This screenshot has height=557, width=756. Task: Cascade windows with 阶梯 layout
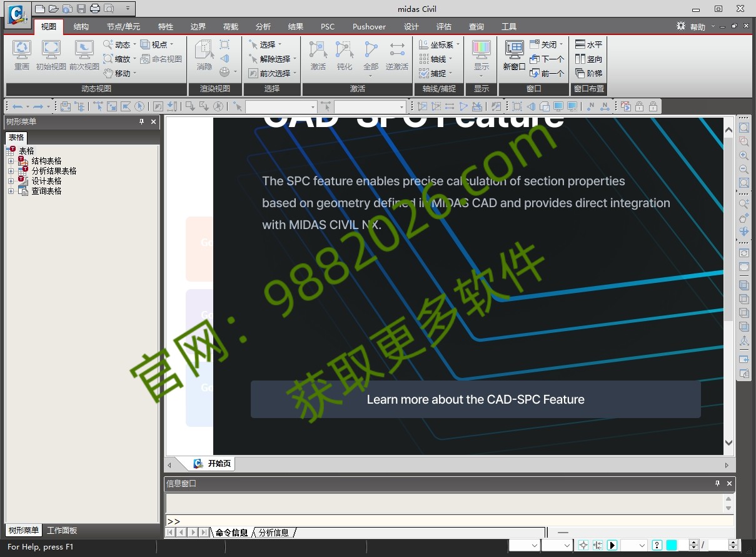588,73
